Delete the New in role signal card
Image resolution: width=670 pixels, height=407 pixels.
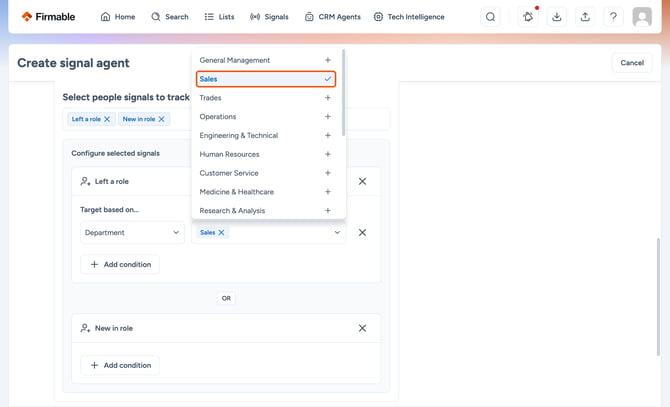tap(362, 328)
